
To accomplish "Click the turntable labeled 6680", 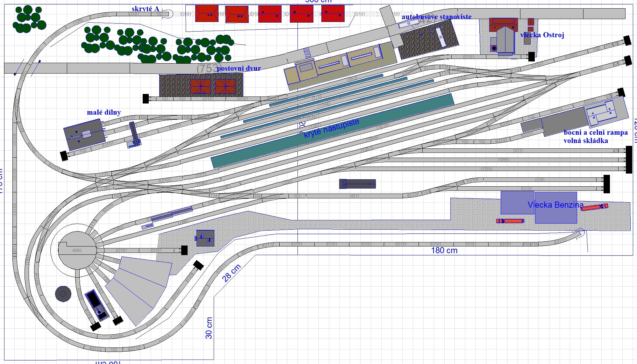I will coord(77,250).
